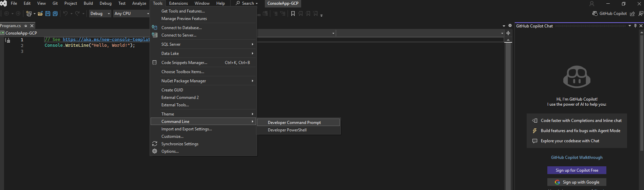Toggle a bookmark with the bookmark icon

tap(293, 14)
